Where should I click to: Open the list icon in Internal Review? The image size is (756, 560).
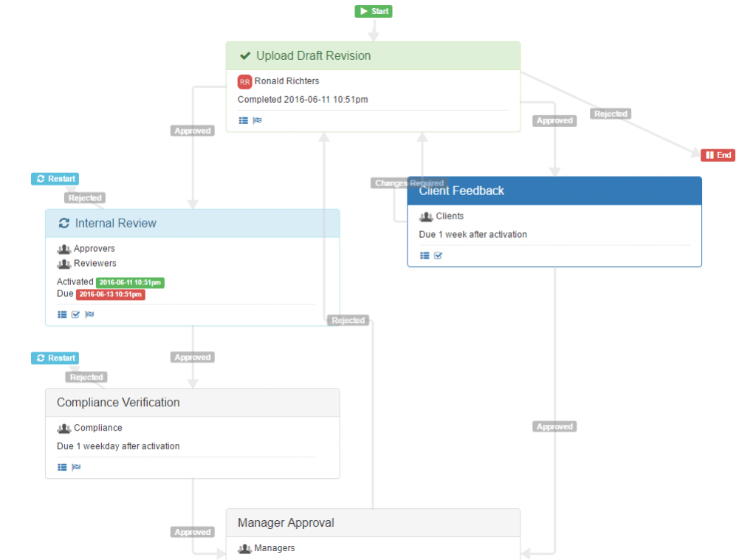[62, 315]
